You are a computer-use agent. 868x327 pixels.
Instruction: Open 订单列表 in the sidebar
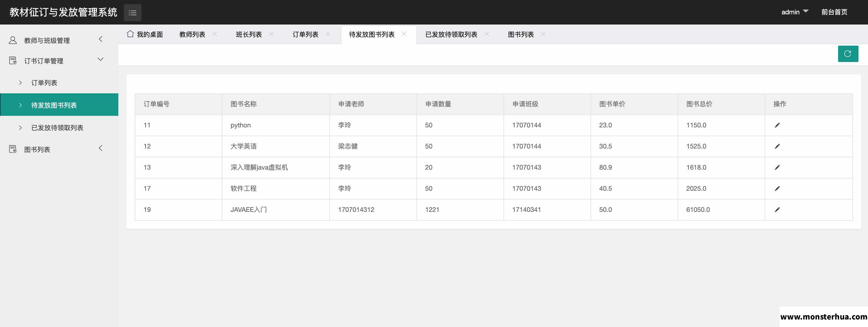click(x=59, y=83)
